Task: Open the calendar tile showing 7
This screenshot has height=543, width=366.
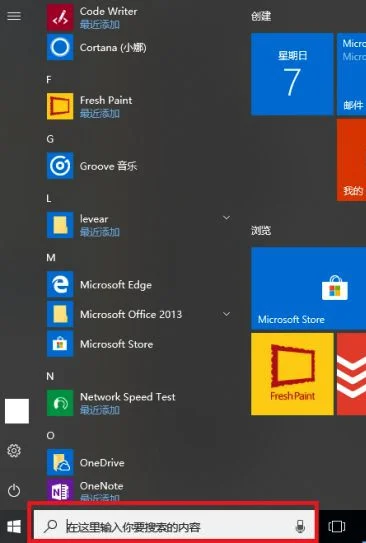Action: (x=292, y=74)
